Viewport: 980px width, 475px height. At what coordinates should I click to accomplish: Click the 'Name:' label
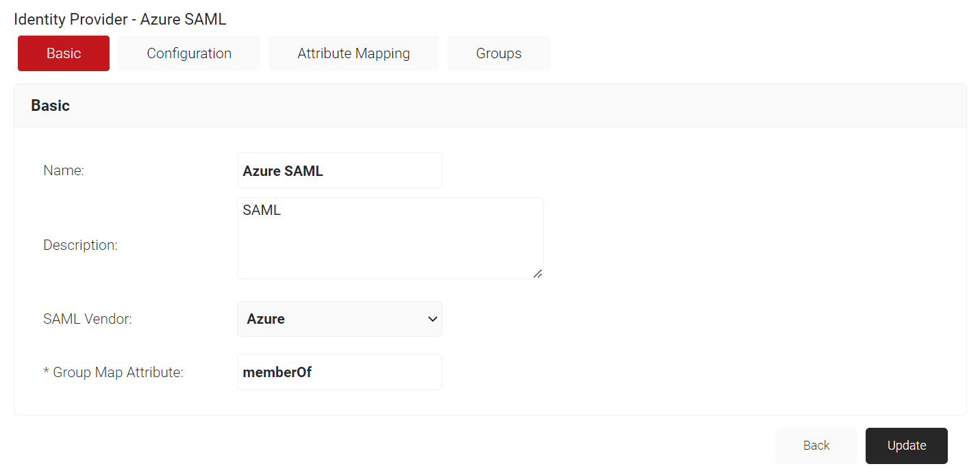[64, 170]
